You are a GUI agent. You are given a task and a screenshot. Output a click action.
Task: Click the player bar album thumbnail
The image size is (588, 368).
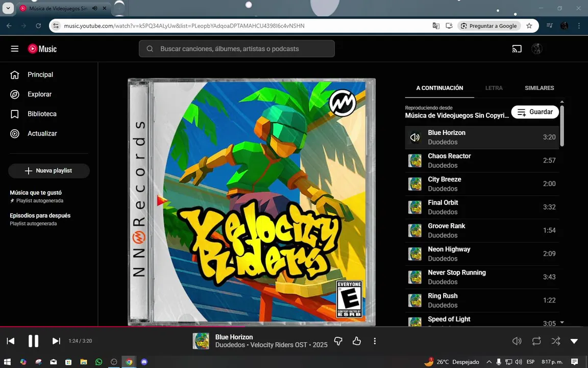[201, 341]
